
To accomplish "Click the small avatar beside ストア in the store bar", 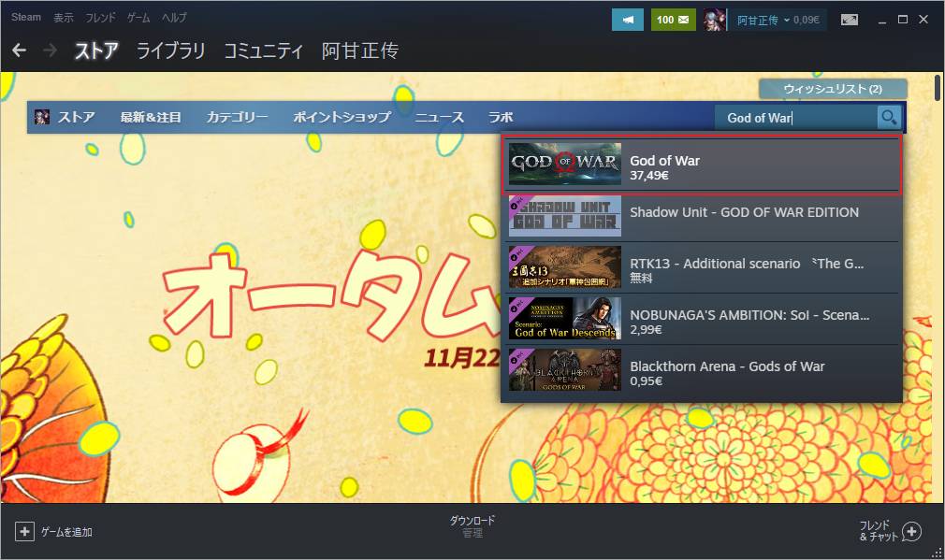I will coord(41,117).
